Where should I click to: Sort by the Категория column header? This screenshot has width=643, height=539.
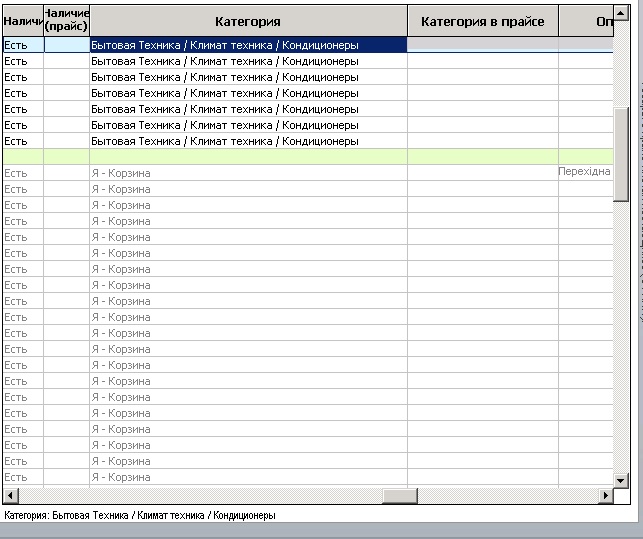point(248,21)
